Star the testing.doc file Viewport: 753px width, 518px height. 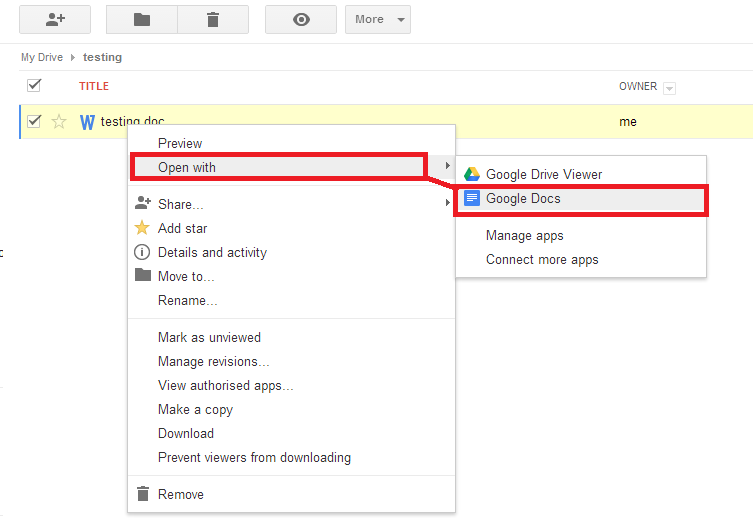(x=59, y=122)
